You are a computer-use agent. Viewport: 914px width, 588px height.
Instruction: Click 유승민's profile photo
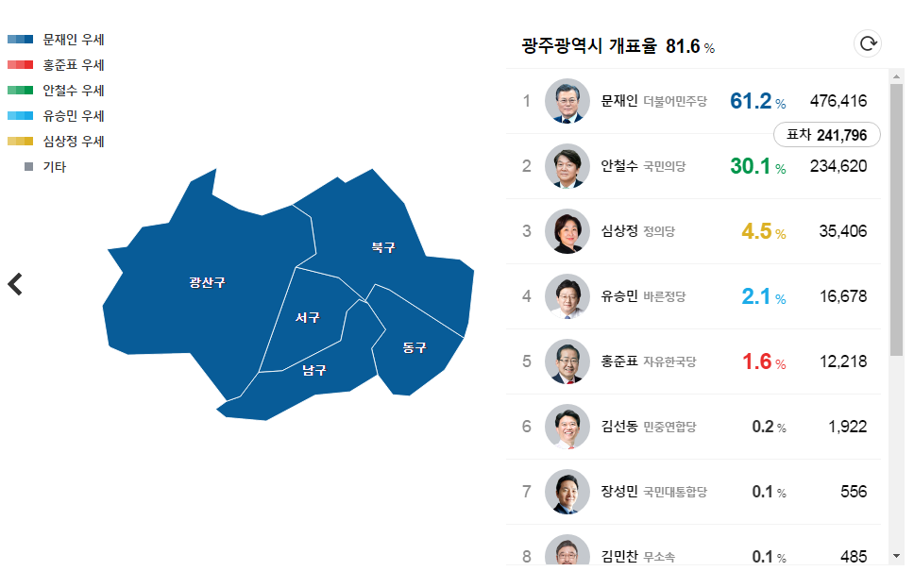click(x=567, y=296)
